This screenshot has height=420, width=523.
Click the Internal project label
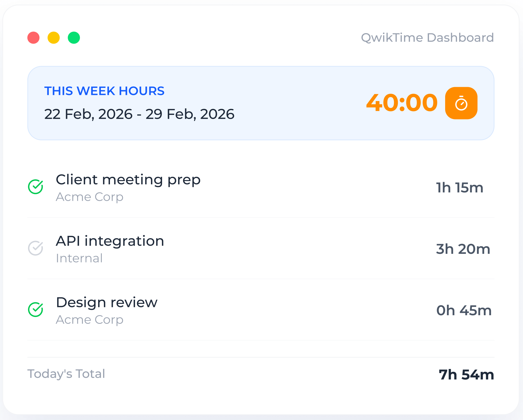coord(79,258)
